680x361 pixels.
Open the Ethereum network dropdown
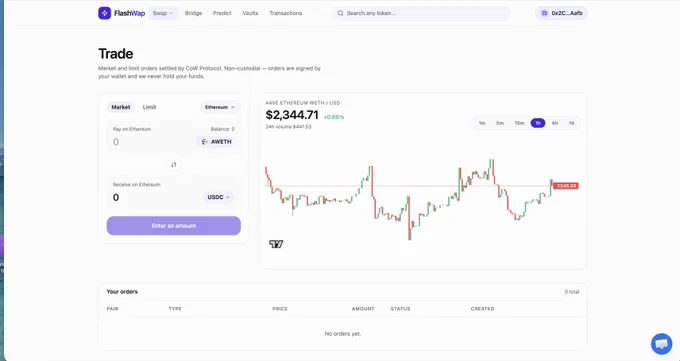[220, 107]
